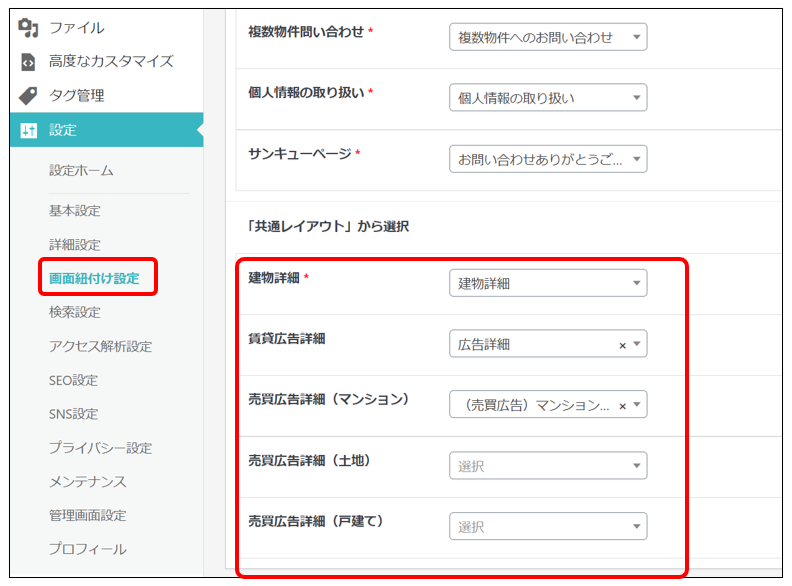
Task: Open the プライバシー設定 page
Action: (x=100, y=448)
